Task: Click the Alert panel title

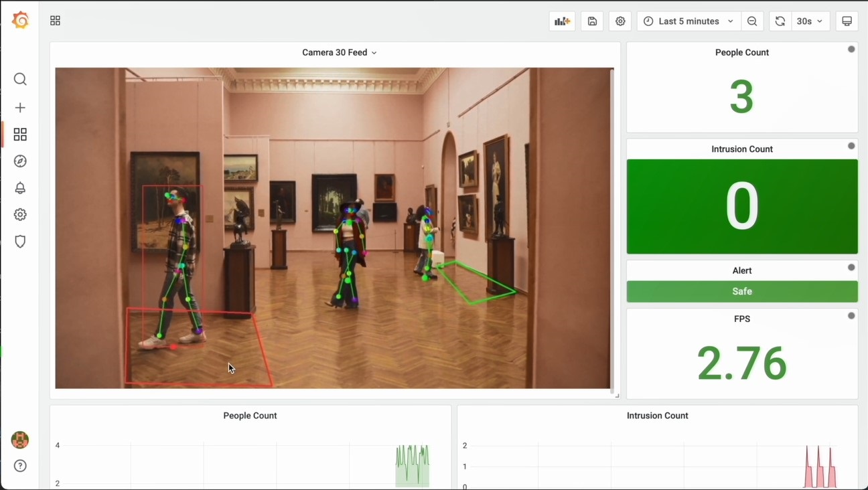Action: [742, 270]
